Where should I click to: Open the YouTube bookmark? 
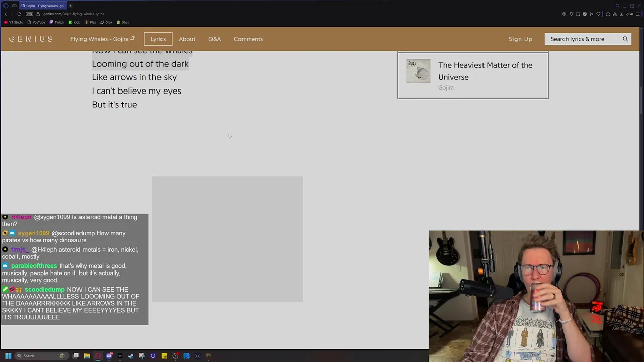pos(36,22)
